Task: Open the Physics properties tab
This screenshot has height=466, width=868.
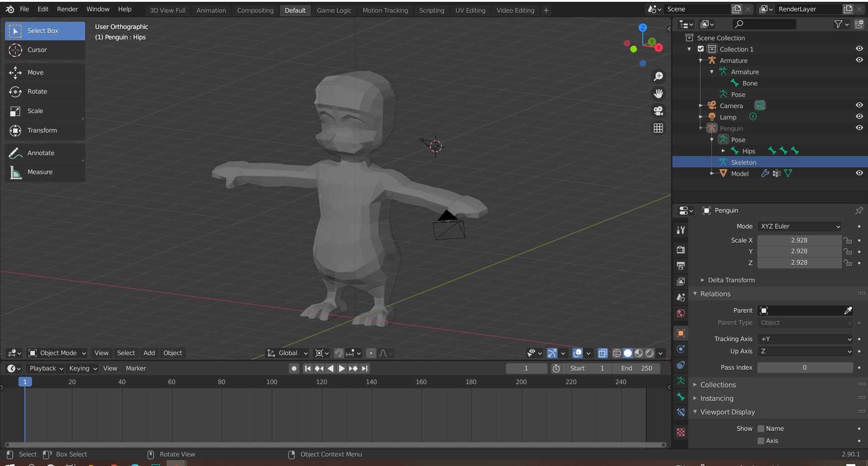Action: [x=681, y=349]
